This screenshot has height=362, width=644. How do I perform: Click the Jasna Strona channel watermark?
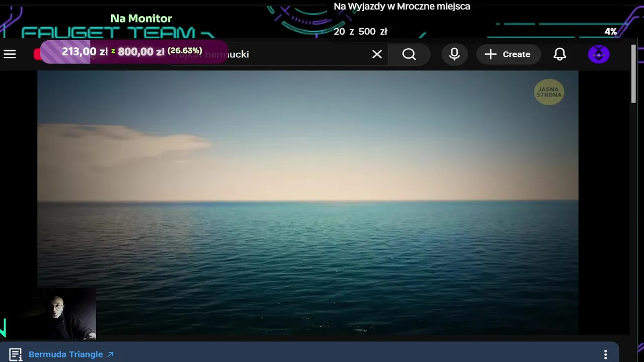coord(549,93)
